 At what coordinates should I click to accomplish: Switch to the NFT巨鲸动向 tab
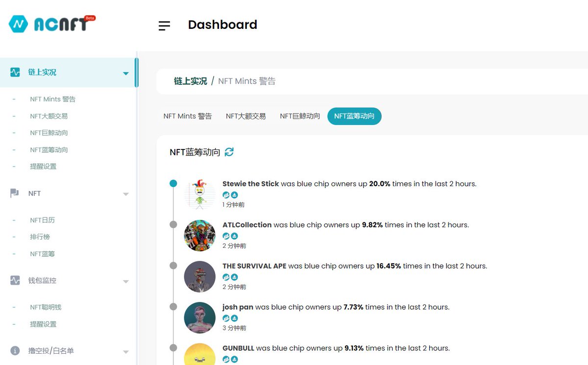point(300,116)
